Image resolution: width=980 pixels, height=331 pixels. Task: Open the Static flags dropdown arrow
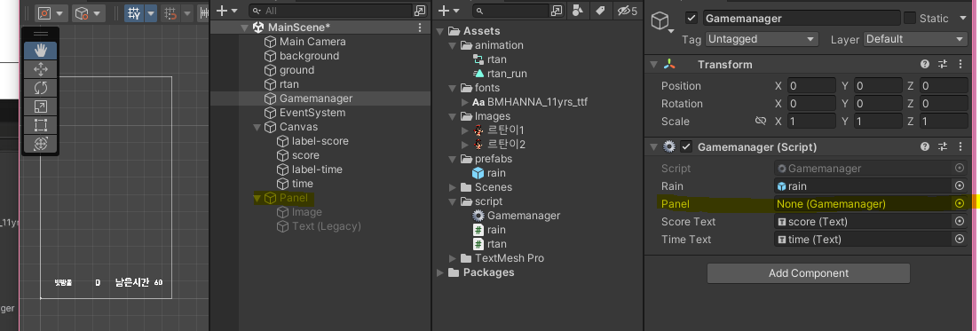963,18
